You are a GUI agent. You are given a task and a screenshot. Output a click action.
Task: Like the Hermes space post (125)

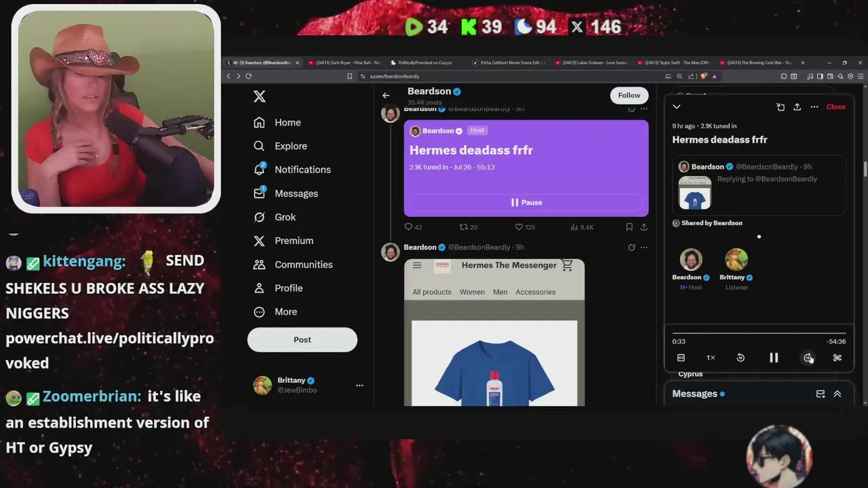coord(525,227)
